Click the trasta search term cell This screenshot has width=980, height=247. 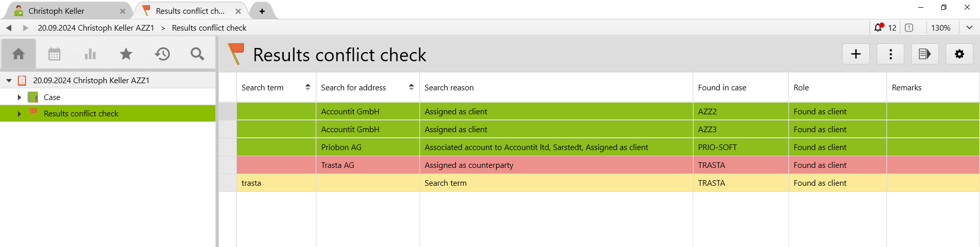point(276,183)
